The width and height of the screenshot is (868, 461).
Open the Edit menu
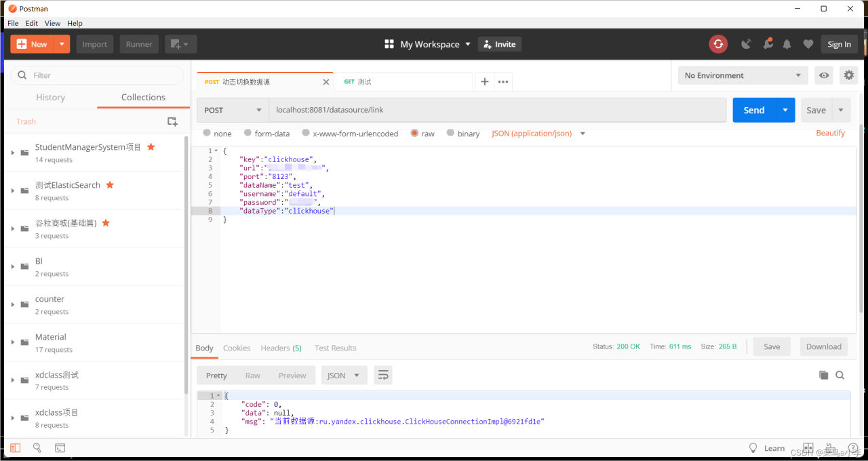[x=32, y=23]
